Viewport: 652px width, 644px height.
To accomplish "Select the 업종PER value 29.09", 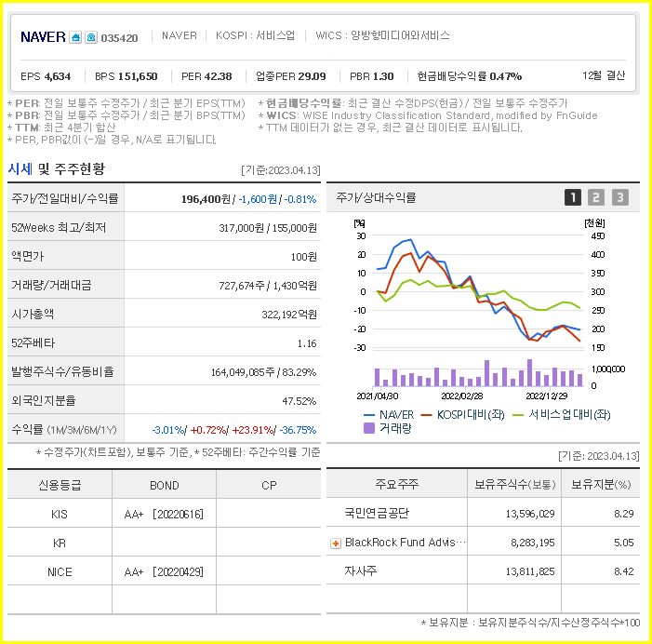I will pos(312,76).
